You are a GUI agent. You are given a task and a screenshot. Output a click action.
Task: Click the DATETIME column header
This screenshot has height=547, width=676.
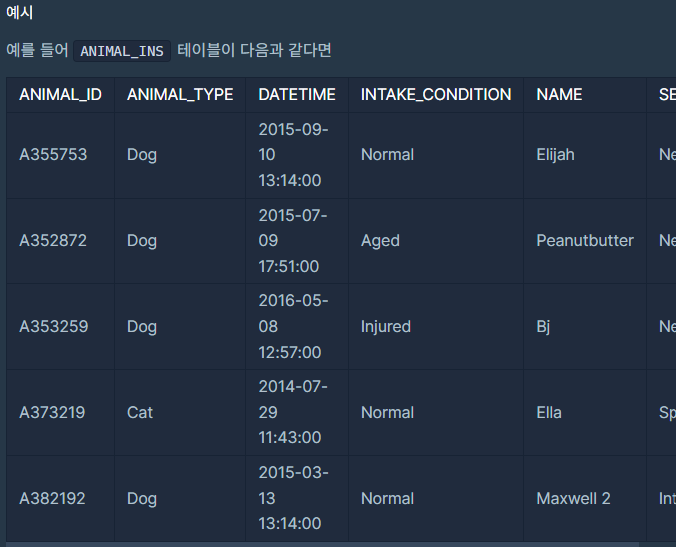point(297,95)
